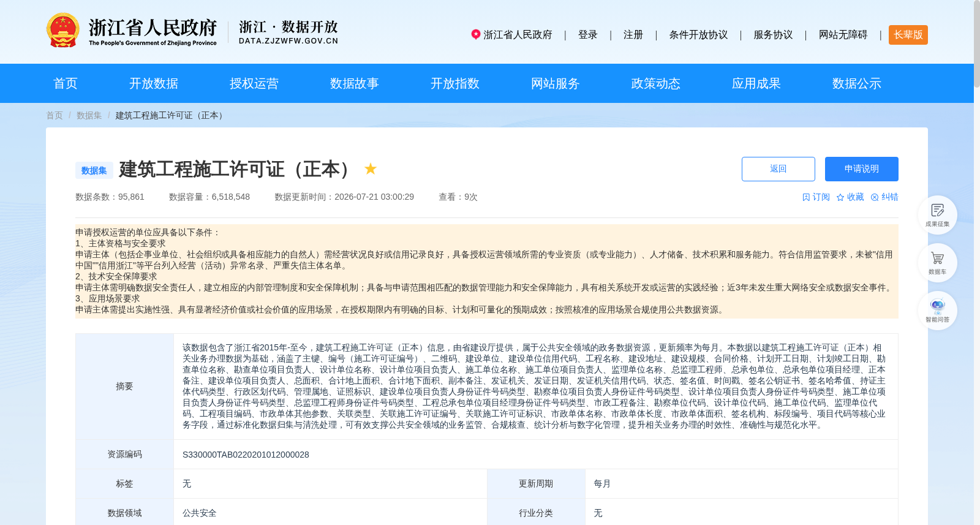
Task: Click the 订阅 subscribe text link
Action: tap(821, 197)
